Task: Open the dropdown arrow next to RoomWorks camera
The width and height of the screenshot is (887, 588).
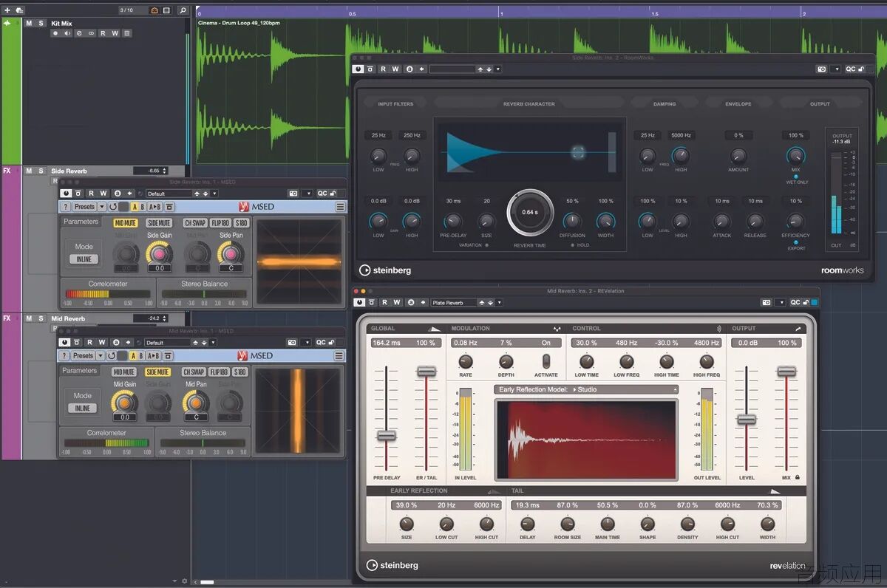Action: 837,69
